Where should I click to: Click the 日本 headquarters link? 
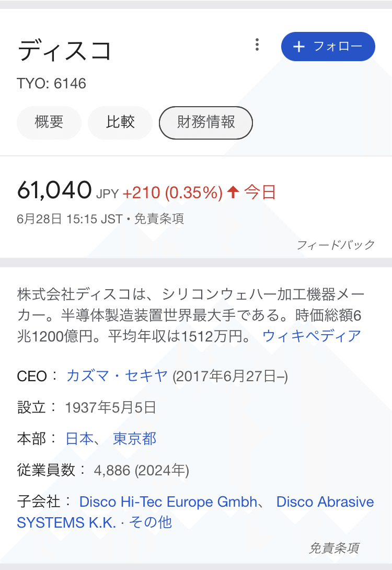point(79,439)
